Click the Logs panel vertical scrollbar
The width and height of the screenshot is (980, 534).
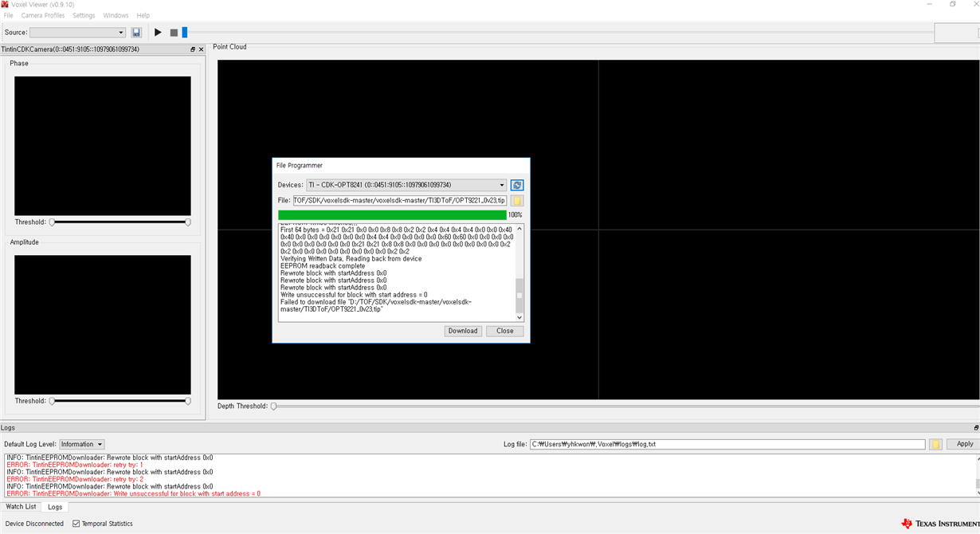point(978,475)
